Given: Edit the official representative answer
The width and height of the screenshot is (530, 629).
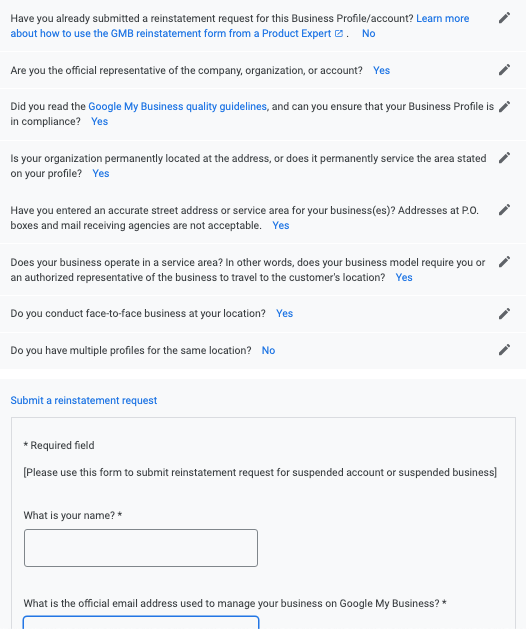Looking at the screenshot, I should tap(504, 70).
